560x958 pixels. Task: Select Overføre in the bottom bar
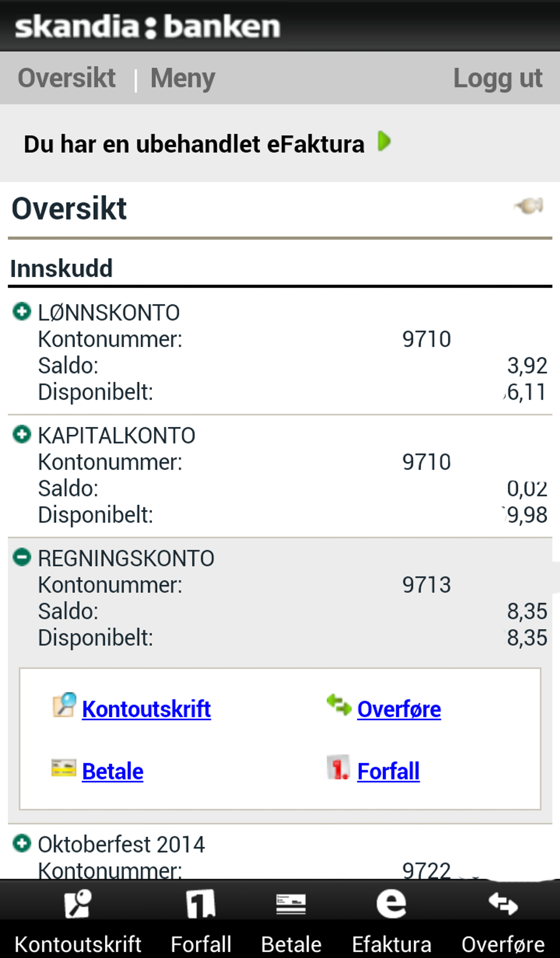503,920
